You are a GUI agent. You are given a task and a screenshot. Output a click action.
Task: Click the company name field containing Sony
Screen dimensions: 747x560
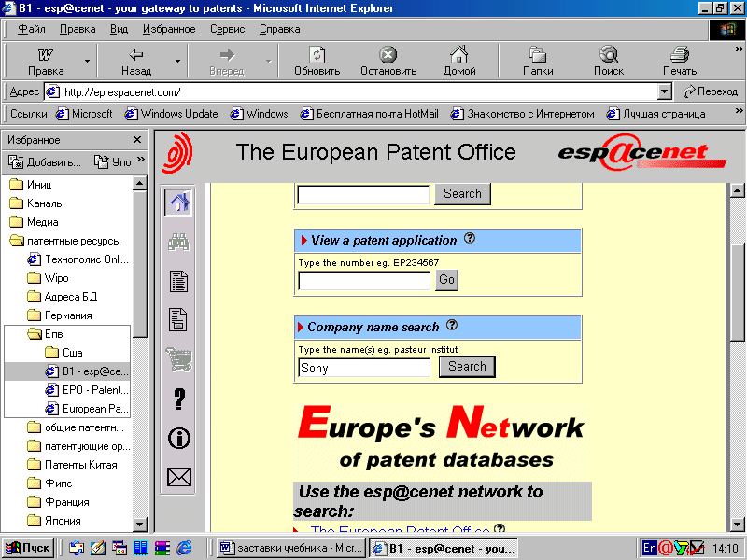(364, 368)
